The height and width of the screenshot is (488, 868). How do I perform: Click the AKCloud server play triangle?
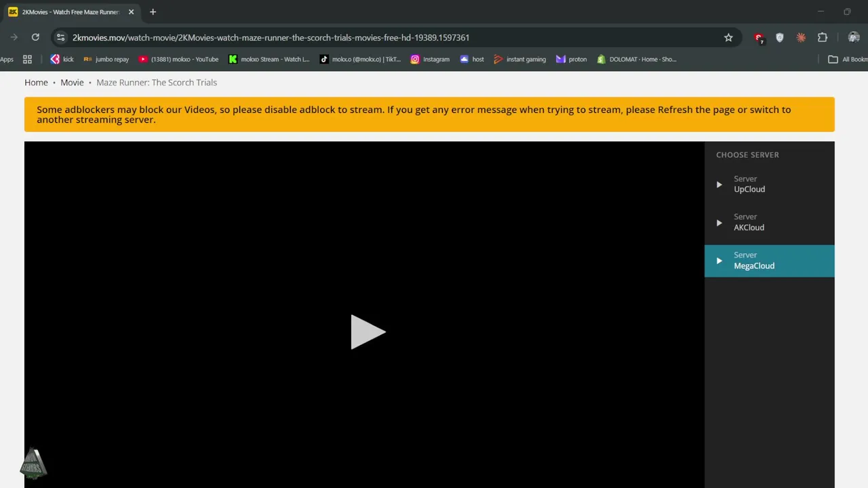[x=719, y=222]
